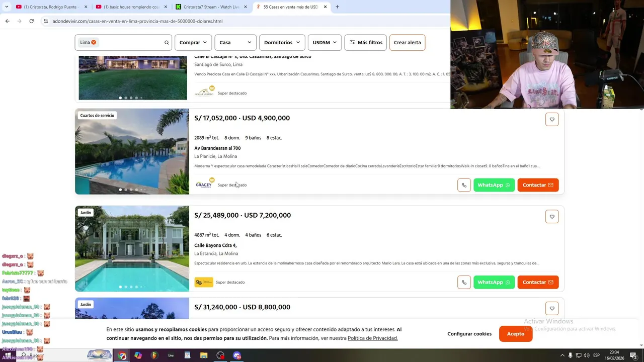
Task: Open Discord from the taskbar
Action: (237, 355)
